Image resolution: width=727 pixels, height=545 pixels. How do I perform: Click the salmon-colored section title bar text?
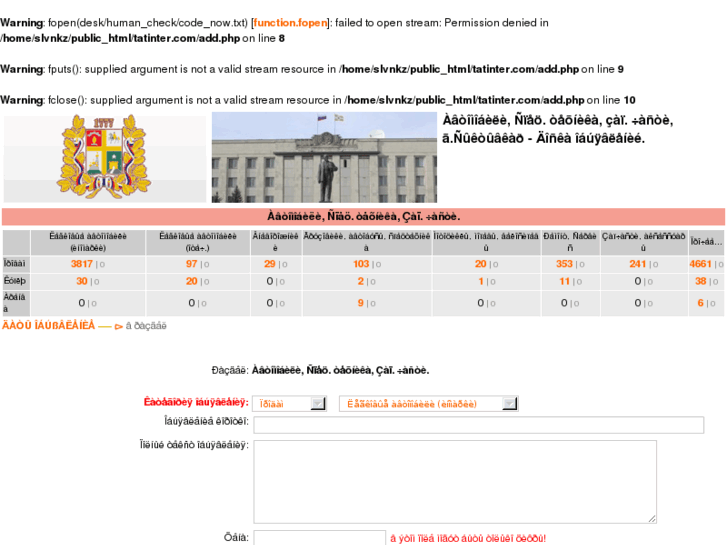tap(364, 217)
